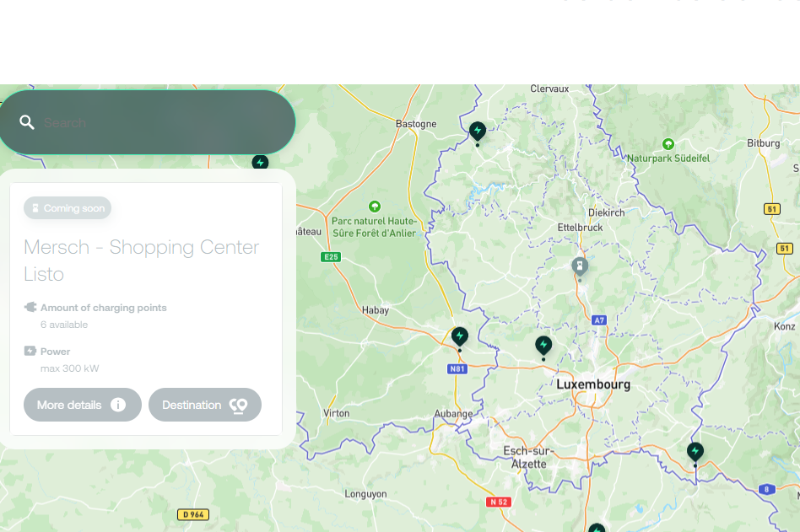The image size is (800, 532).
Task: Click the Mersch - Shopping Center Listo title
Action: [141, 261]
